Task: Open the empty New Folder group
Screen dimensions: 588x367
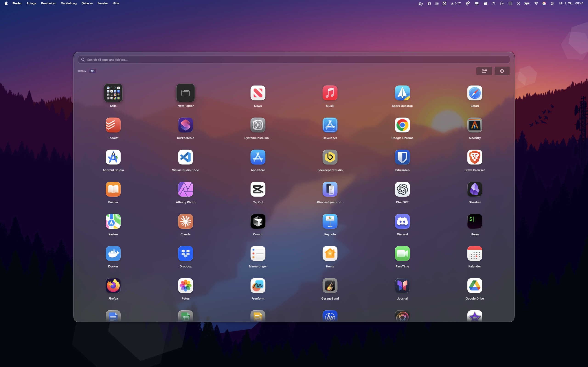Action: pos(185,93)
